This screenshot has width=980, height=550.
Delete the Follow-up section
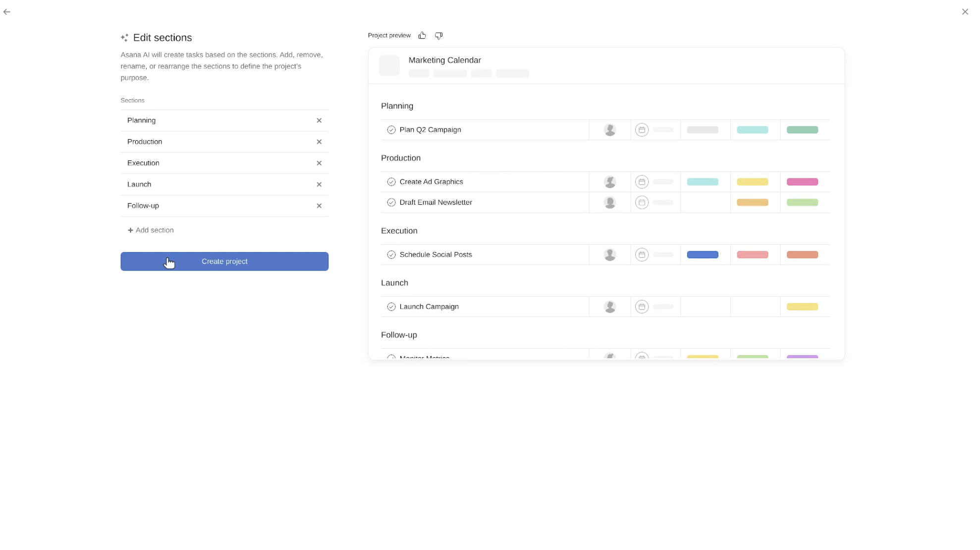[319, 206]
